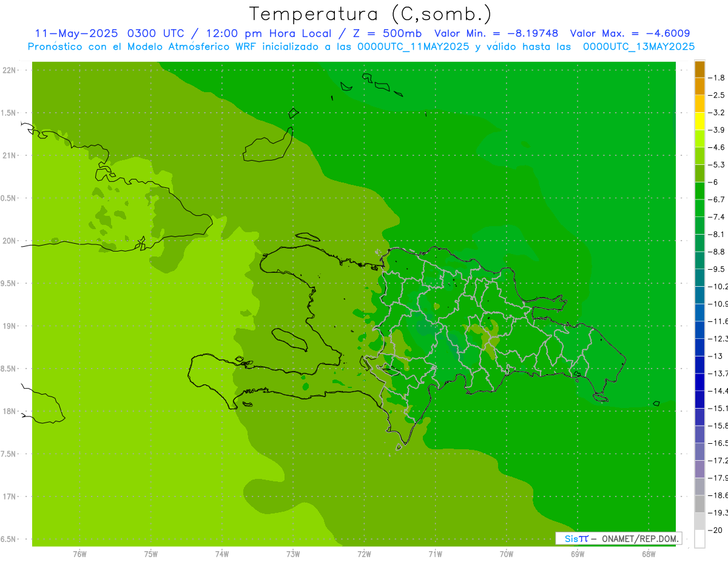Click the '21N' latitude label

tap(10, 156)
